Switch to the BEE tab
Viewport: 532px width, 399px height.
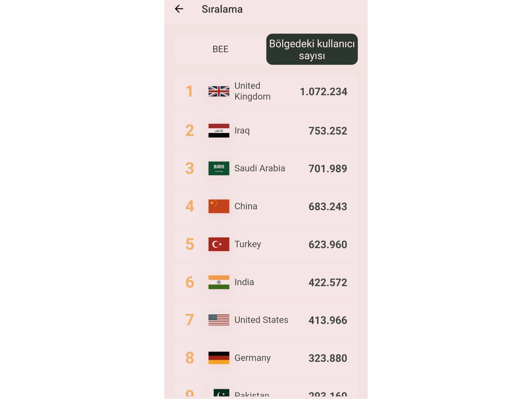pyautogui.click(x=221, y=49)
